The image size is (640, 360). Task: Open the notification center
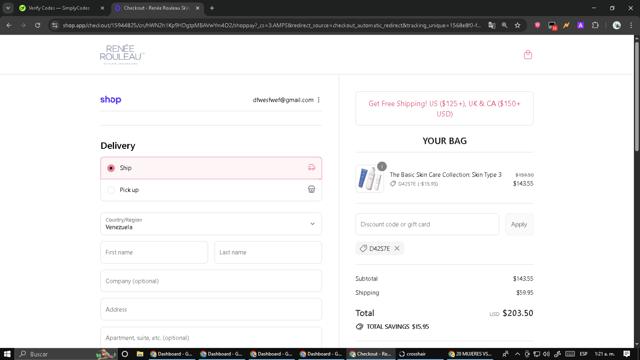click(x=627, y=354)
